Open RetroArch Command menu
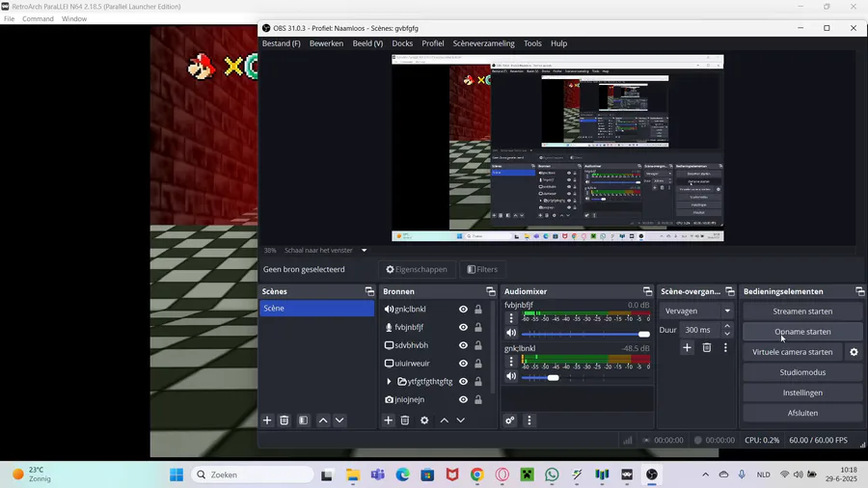The height and width of the screenshot is (488, 868). [38, 19]
